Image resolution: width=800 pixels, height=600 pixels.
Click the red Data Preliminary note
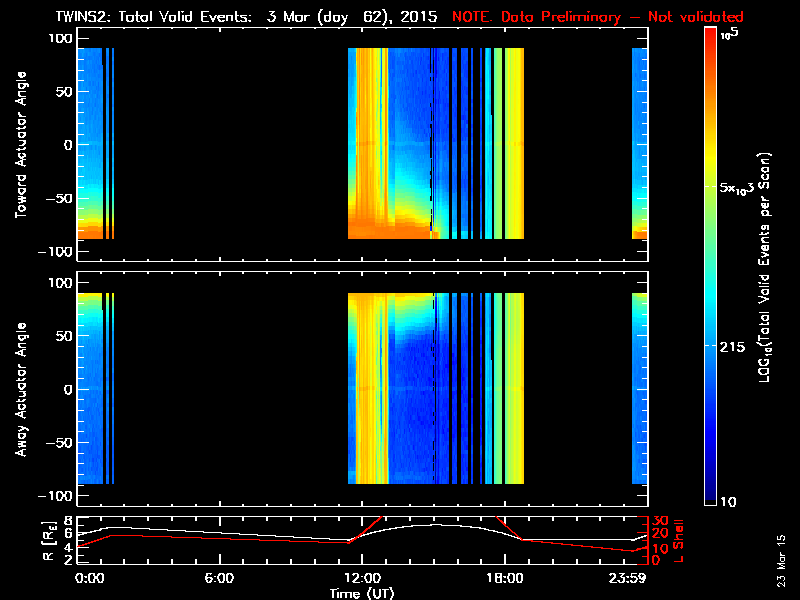tap(598, 17)
